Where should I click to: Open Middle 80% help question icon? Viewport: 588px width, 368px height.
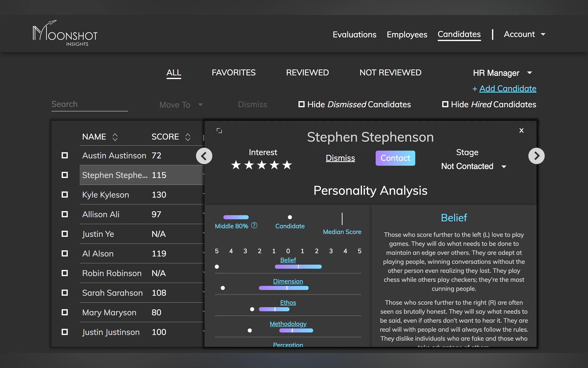(x=254, y=225)
